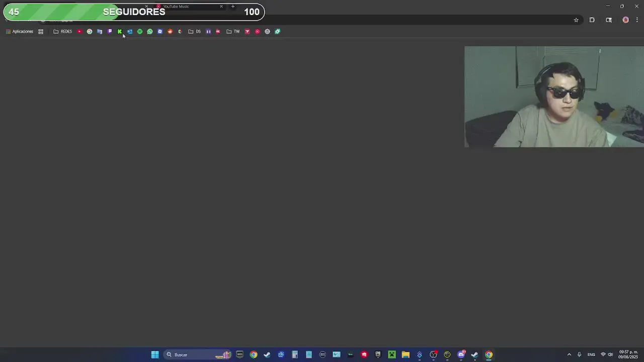Bookmark this page with the star icon

tap(576, 20)
